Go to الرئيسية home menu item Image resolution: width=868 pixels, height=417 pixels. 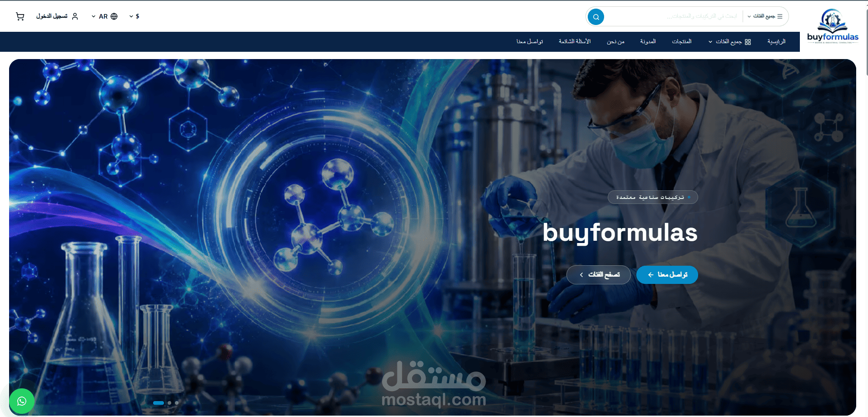776,42
